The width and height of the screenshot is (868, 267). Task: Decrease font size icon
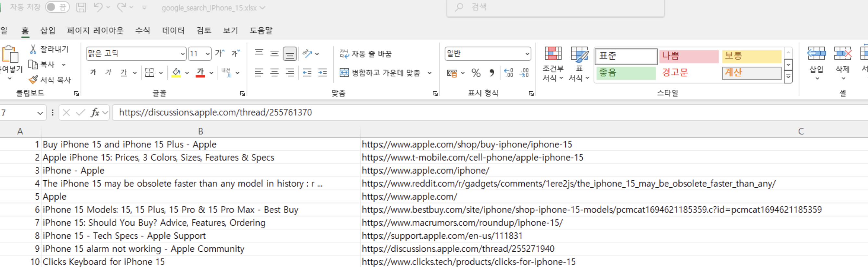(236, 53)
